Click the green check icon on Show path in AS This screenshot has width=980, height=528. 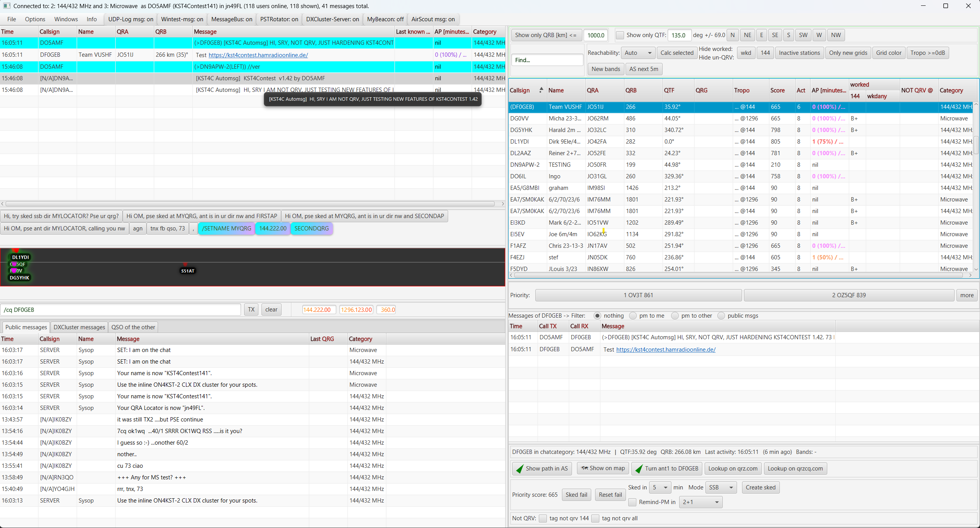[520, 469]
